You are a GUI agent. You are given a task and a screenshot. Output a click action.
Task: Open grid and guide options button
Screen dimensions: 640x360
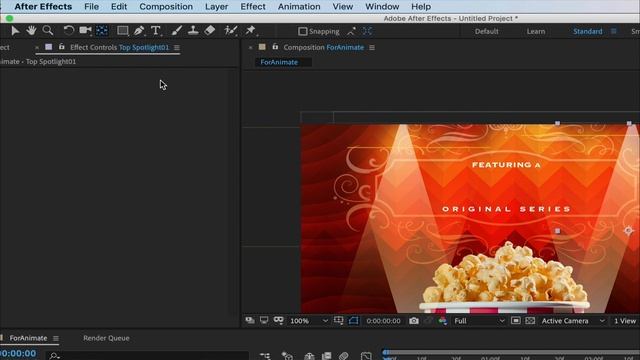point(338,321)
